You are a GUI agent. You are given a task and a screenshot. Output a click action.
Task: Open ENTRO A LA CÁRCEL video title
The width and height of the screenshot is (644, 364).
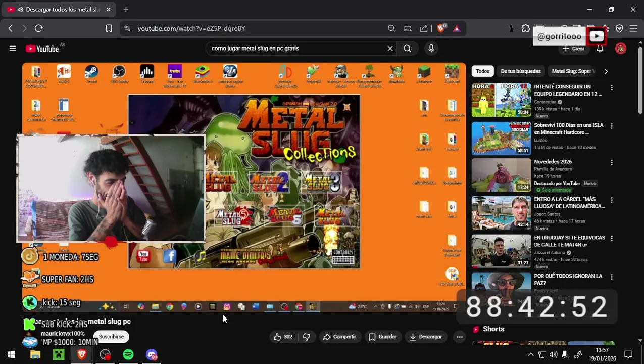pos(569,203)
